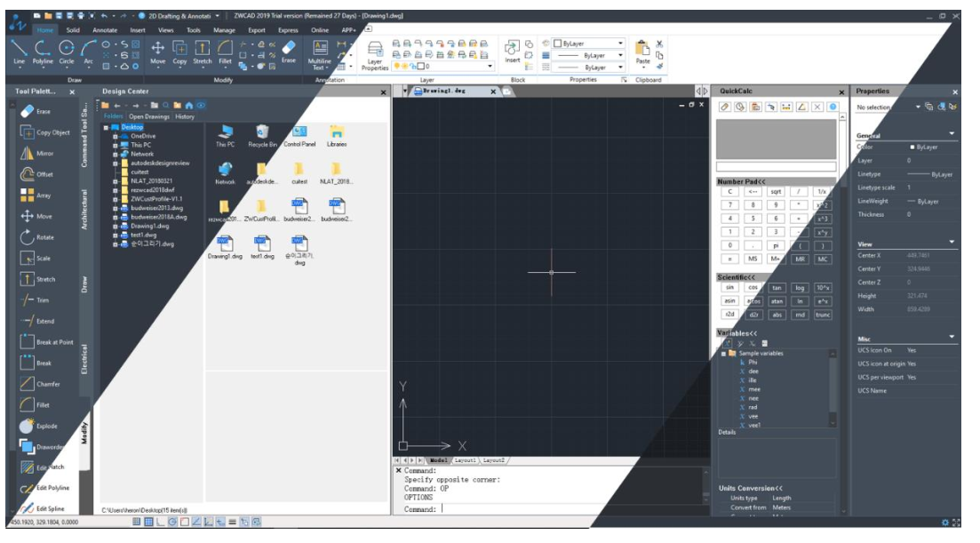Viewport: 980px width, 543px height.
Task: Click the pi button in QuickCalc
Action: [776, 245]
